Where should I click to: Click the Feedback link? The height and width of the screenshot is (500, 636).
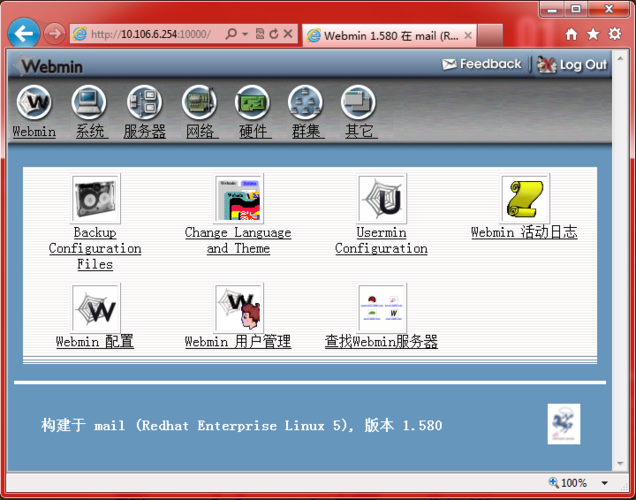click(x=482, y=64)
